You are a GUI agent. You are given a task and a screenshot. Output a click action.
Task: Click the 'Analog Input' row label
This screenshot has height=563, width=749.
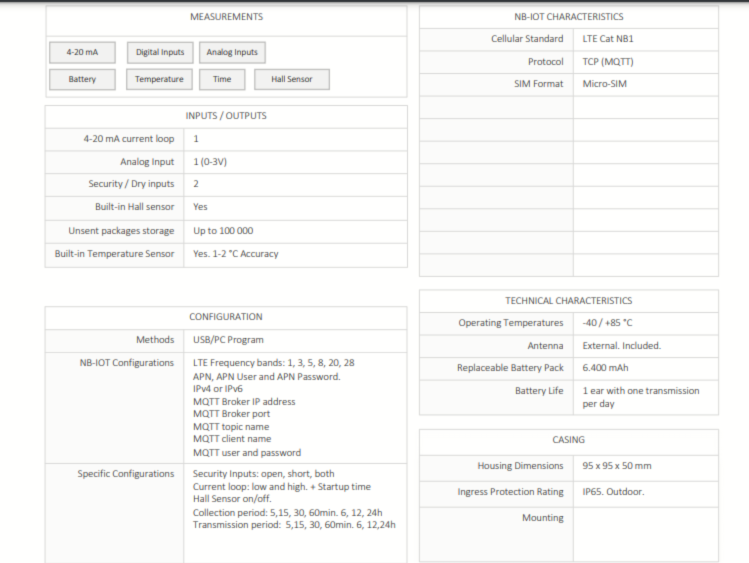pos(147,162)
